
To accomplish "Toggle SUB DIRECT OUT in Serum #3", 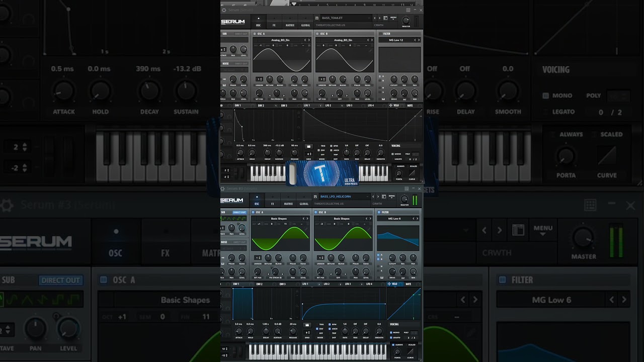I will (x=239, y=212).
